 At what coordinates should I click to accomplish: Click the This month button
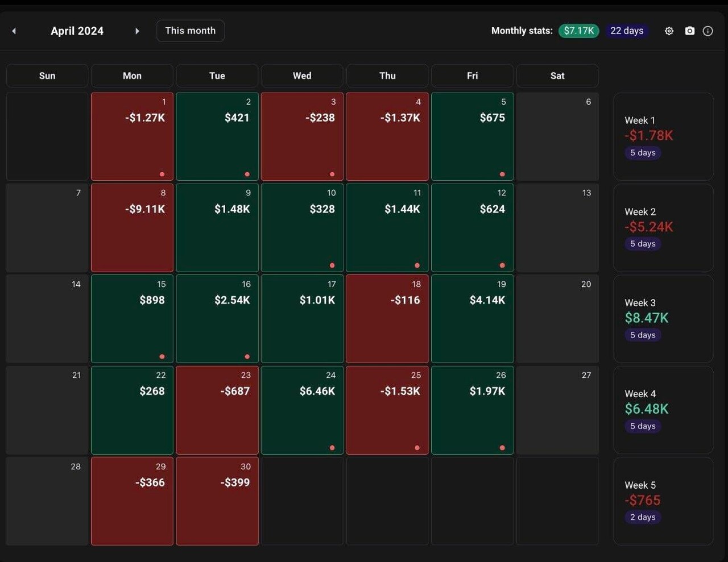pos(191,31)
